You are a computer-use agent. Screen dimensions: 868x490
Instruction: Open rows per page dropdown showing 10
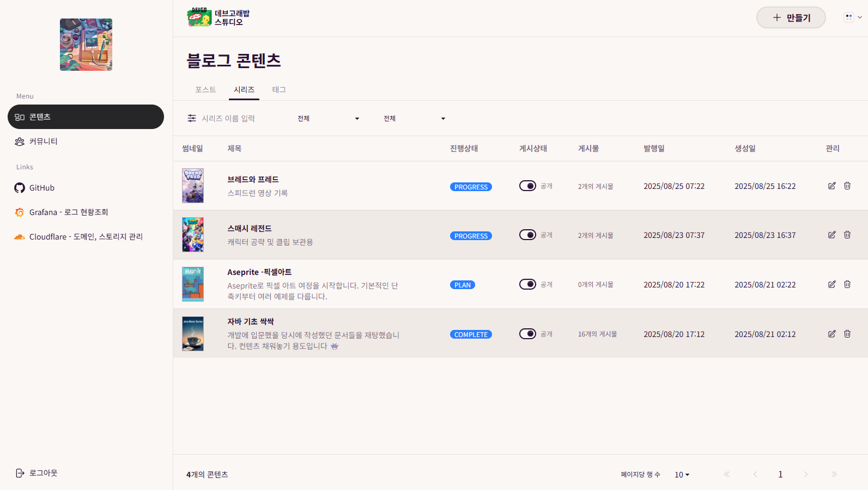click(x=682, y=475)
